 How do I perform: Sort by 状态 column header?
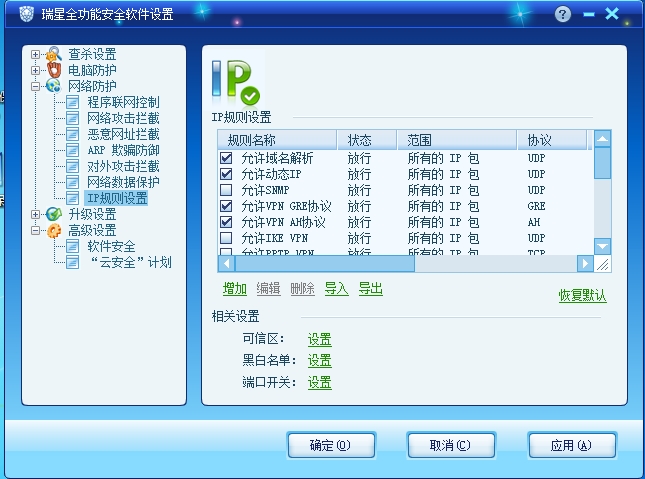point(367,140)
